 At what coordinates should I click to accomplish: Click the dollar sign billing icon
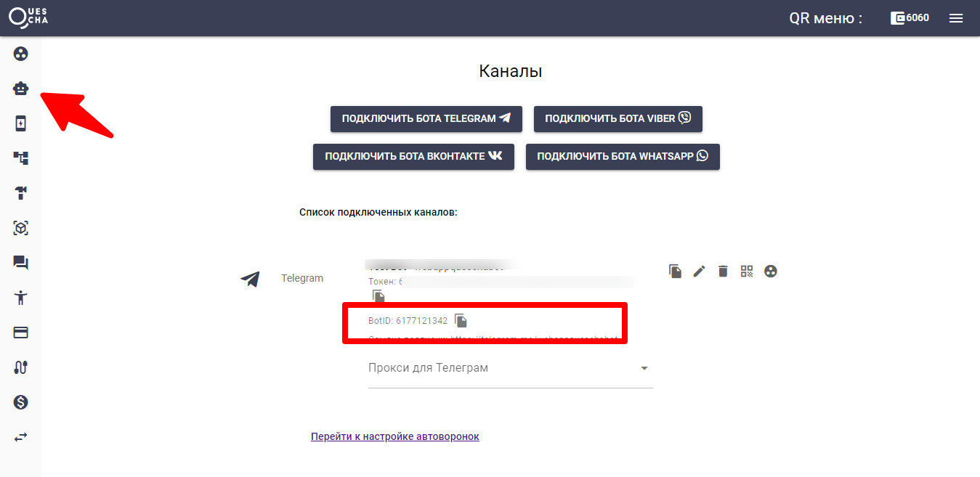(x=20, y=402)
